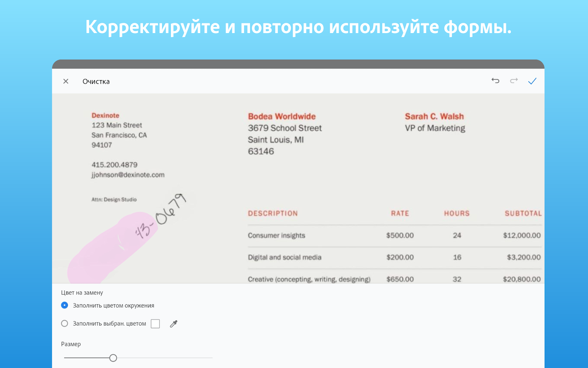Undo the last cleanup stroke
Image resolution: width=588 pixels, height=368 pixels.
coord(495,81)
